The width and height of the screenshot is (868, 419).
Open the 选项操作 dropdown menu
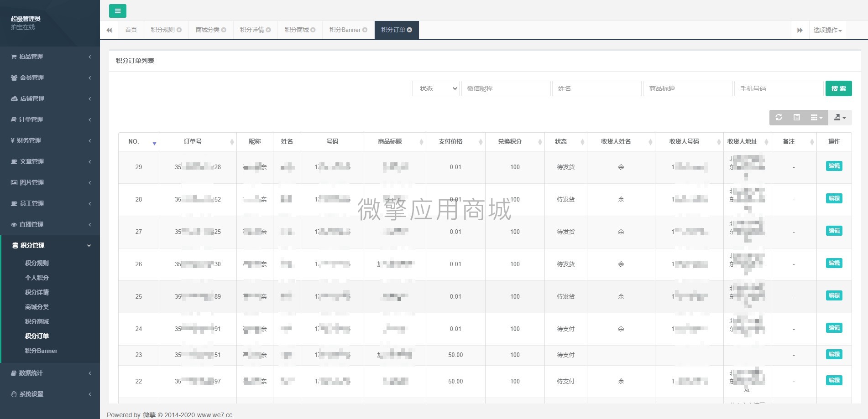click(827, 30)
